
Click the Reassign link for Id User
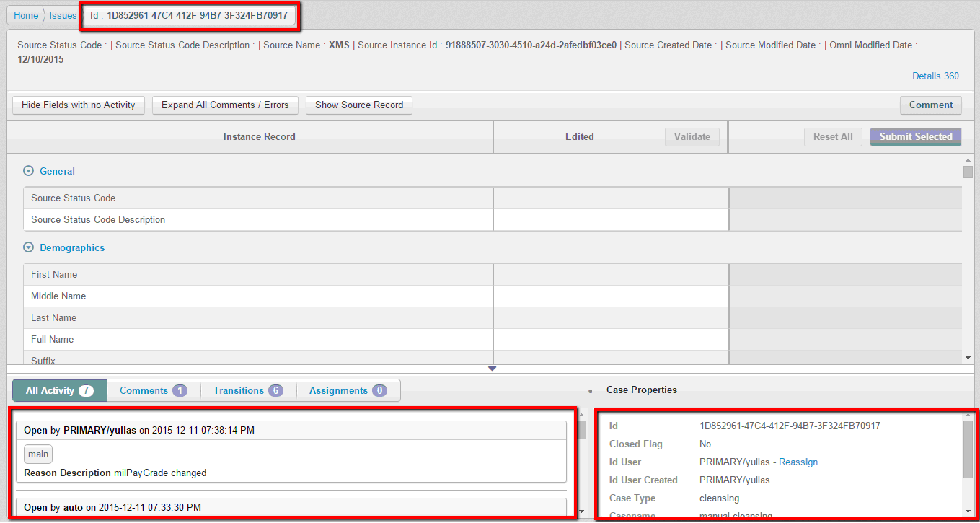coord(798,462)
